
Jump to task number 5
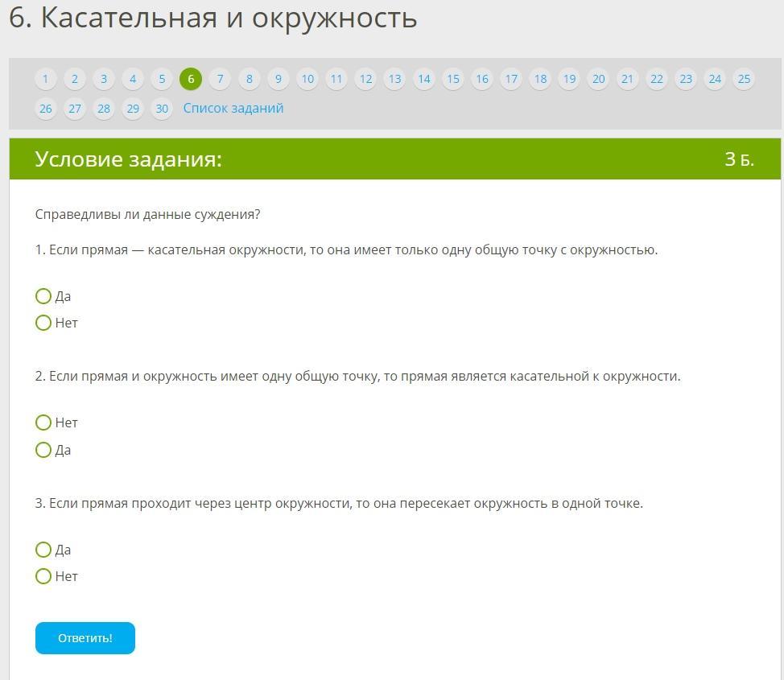(162, 79)
